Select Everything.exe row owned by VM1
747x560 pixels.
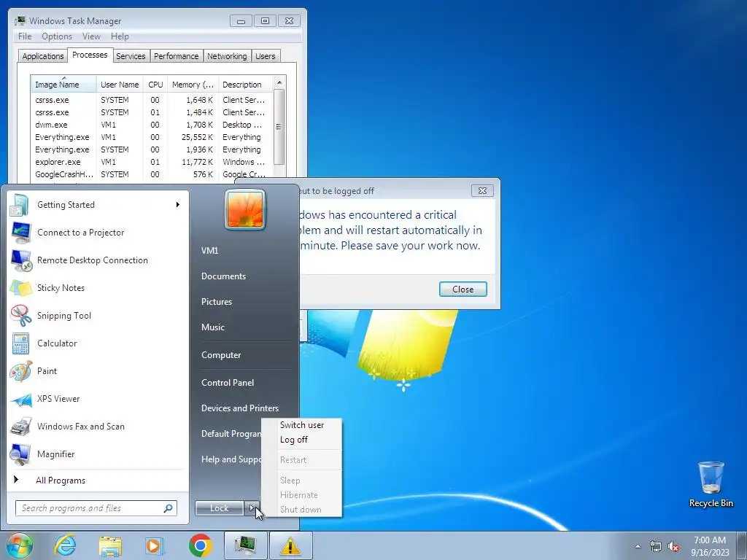click(152, 137)
